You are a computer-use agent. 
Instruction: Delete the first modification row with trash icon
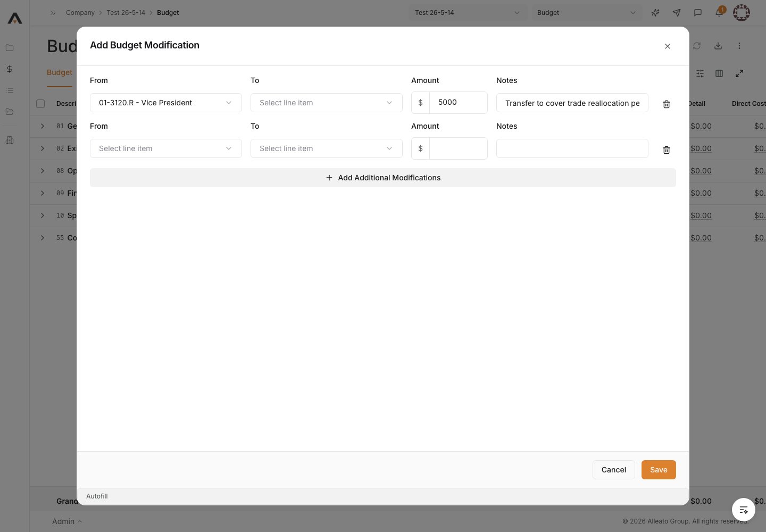coord(667,104)
